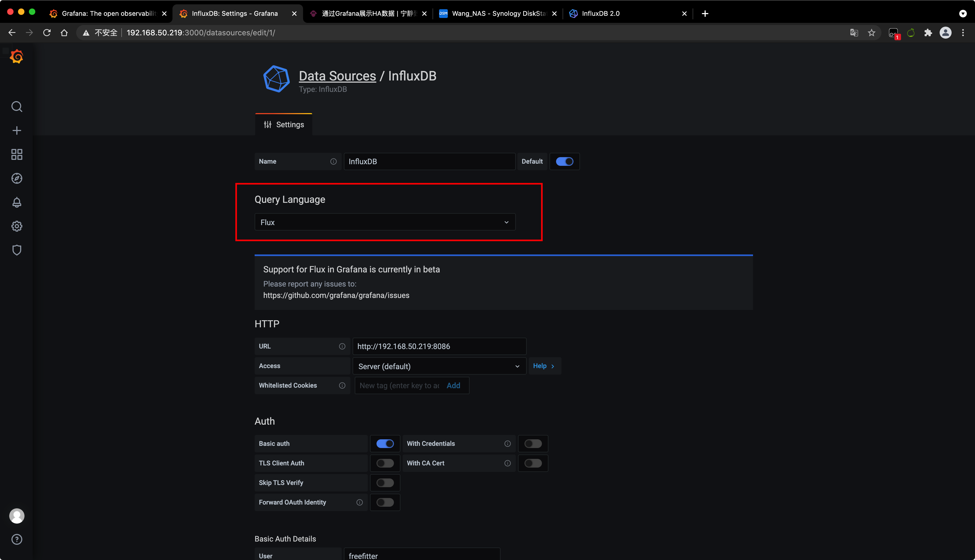Screen dimensions: 975x560
Task: Select the Settings tab
Action: pyautogui.click(x=283, y=125)
